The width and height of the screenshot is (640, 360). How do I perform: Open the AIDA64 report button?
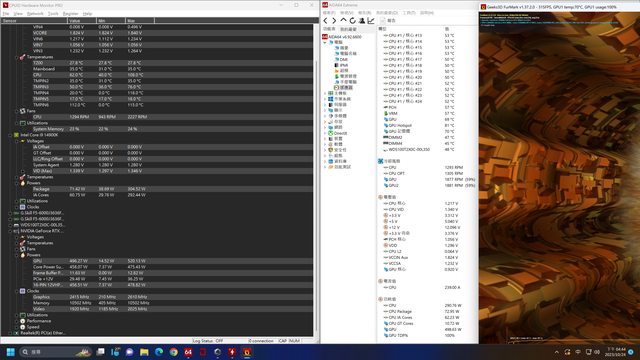coord(388,20)
